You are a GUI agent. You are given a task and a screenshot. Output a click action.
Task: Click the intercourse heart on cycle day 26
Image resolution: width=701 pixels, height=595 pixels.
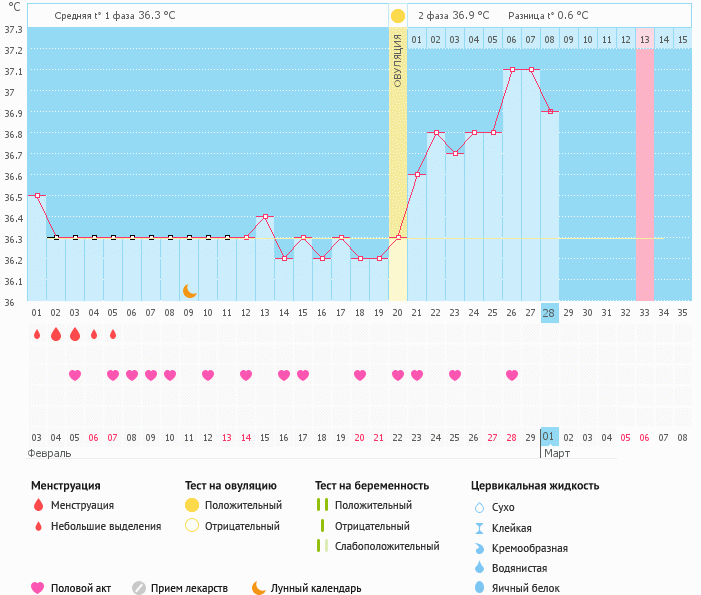click(x=512, y=375)
